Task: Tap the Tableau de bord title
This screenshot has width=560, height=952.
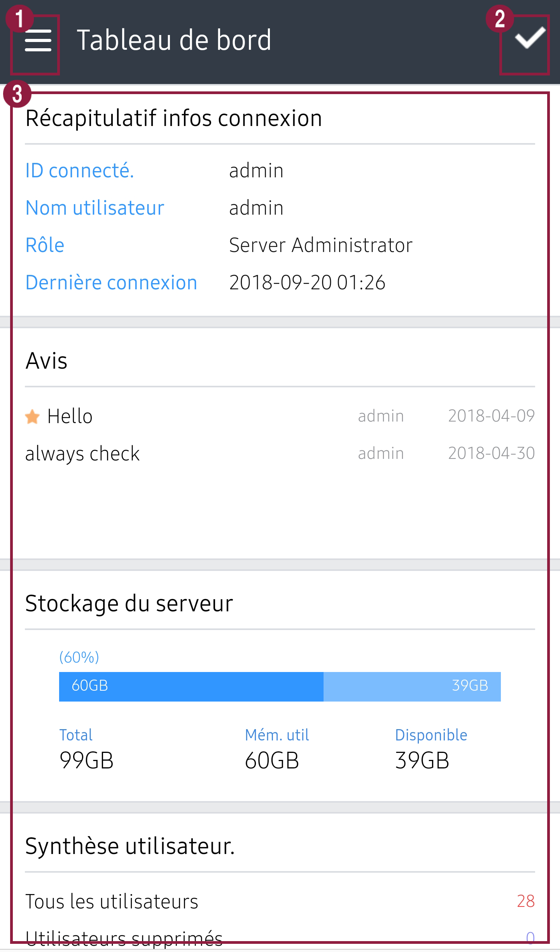Action: coord(174,40)
